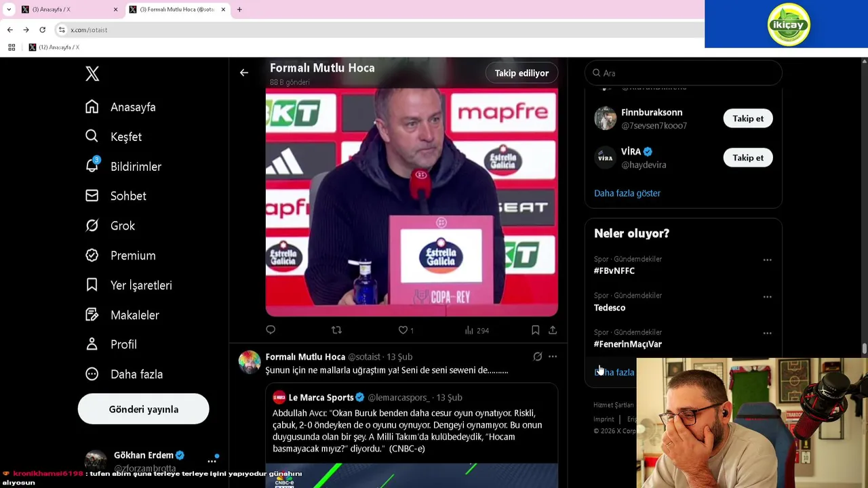Open options for Tedesco trend
Image resolution: width=868 pixels, height=488 pixels.
coord(767,296)
